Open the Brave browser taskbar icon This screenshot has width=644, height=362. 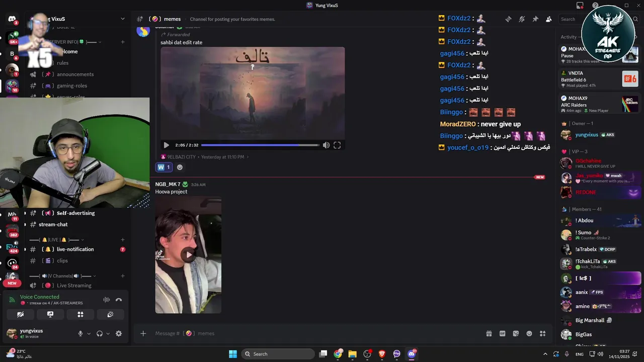pos(382,354)
